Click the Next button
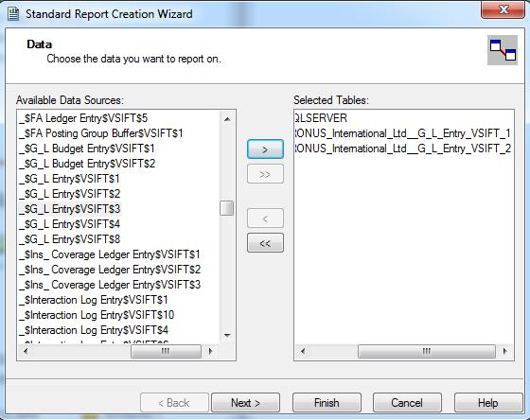The width and height of the screenshot is (530, 420). [x=245, y=402]
